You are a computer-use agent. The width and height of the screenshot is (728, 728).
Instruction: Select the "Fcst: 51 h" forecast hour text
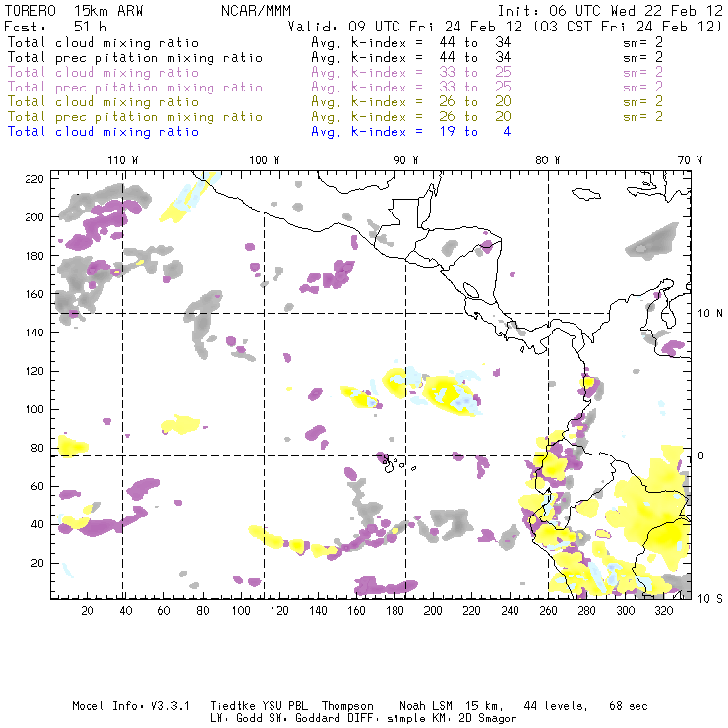[x=56, y=27]
